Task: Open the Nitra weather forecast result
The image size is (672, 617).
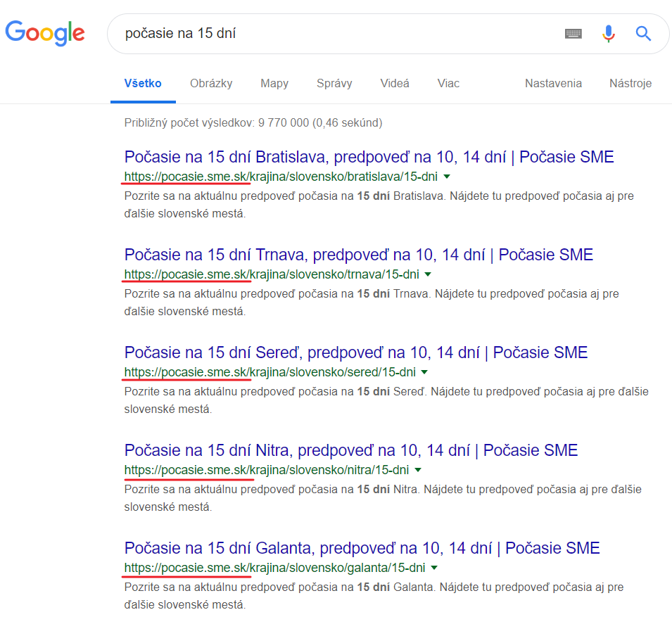Action: coord(350,450)
